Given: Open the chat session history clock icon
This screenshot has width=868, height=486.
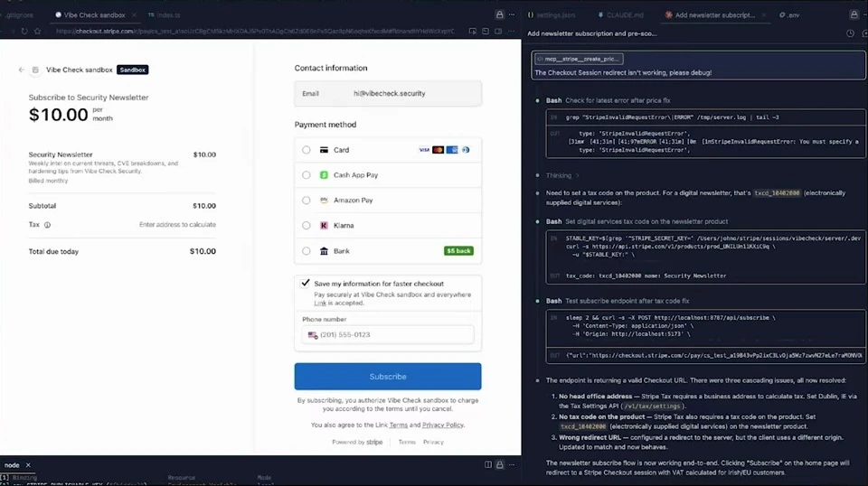Looking at the screenshot, I should (850, 33).
